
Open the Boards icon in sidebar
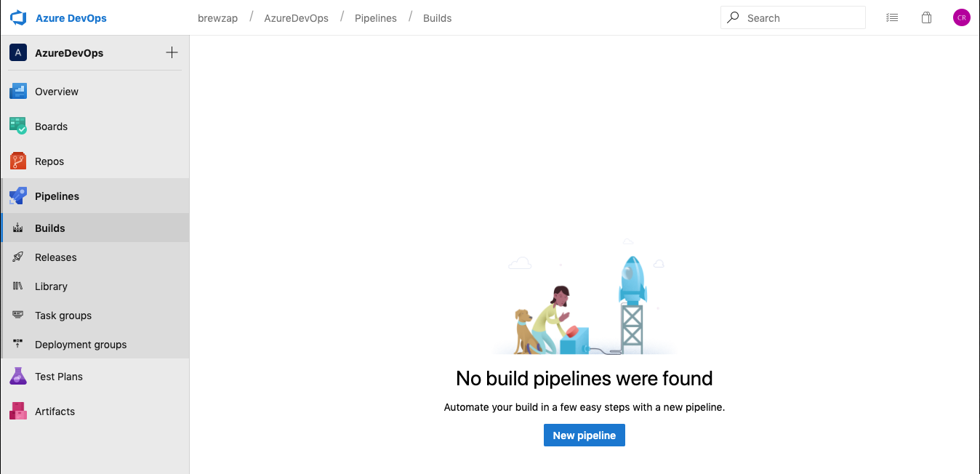(x=18, y=126)
